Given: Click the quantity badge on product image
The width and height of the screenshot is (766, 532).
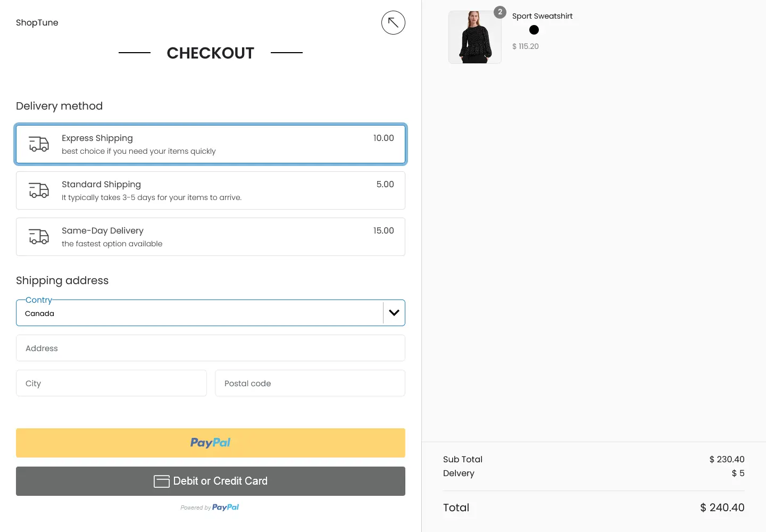Looking at the screenshot, I should [x=499, y=12].
